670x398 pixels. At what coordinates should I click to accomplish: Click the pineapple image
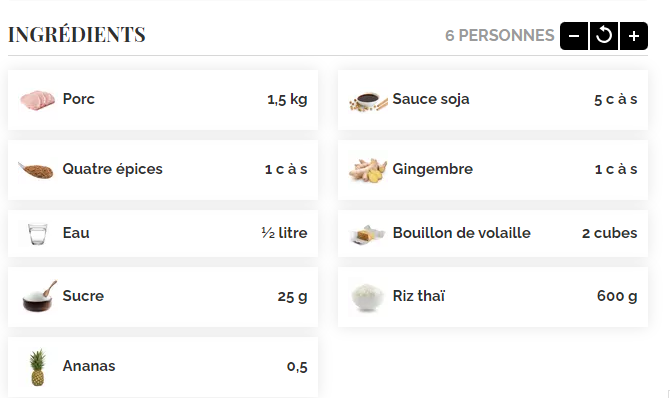pos(38,367)
